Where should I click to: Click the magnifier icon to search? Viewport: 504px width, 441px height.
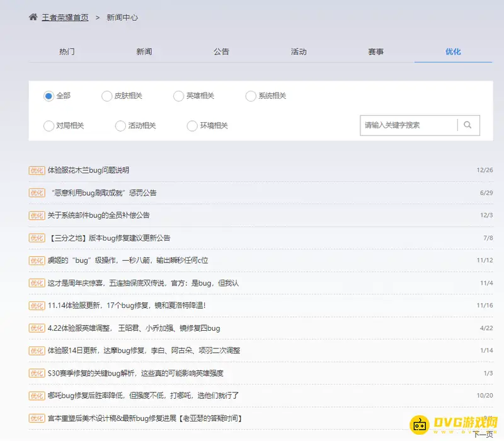pos(468,125)
